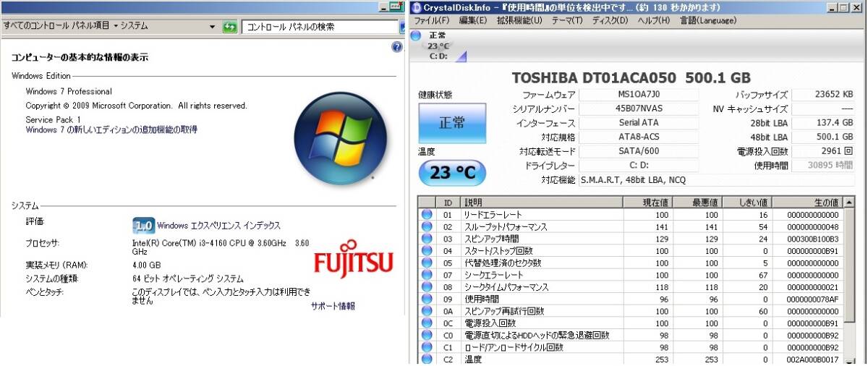
Task: Click status icon for スループットパフォーマンス row
Action: [x=427, y=227]
